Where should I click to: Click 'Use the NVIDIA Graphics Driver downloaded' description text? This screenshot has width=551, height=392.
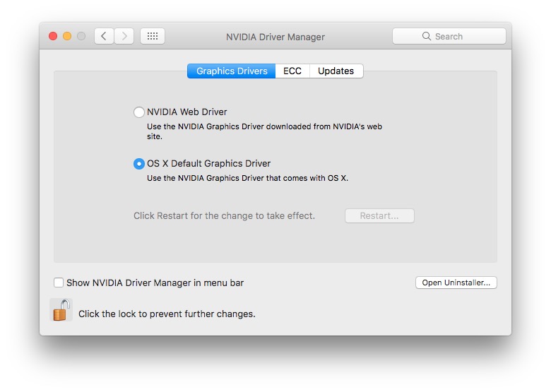[x=264, y=131]
